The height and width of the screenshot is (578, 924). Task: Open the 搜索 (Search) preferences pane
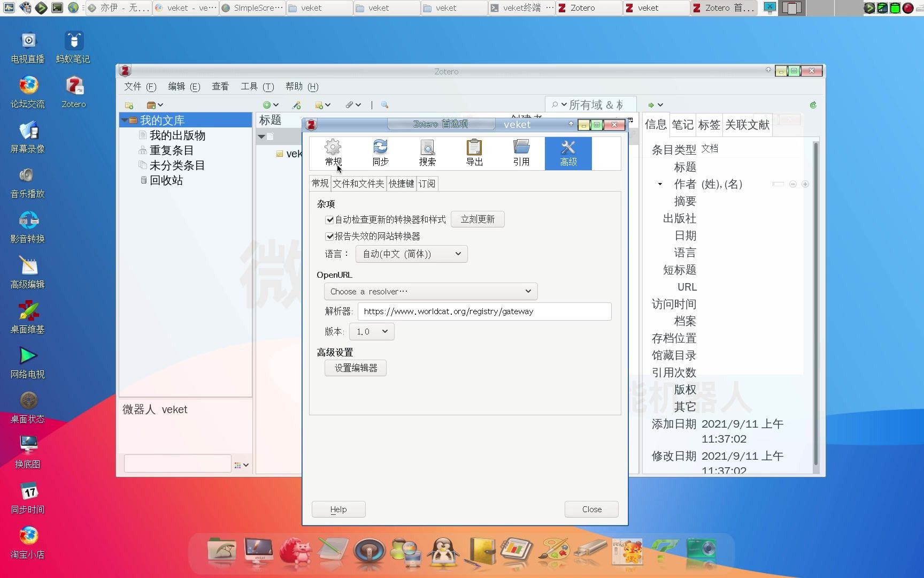click(427, 153)
